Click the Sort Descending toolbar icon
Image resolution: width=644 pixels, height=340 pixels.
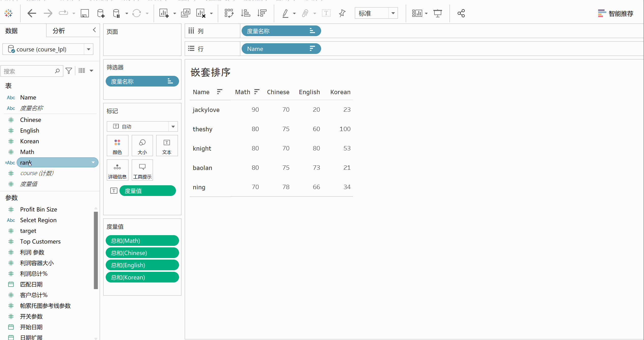(x=262, y=13)
